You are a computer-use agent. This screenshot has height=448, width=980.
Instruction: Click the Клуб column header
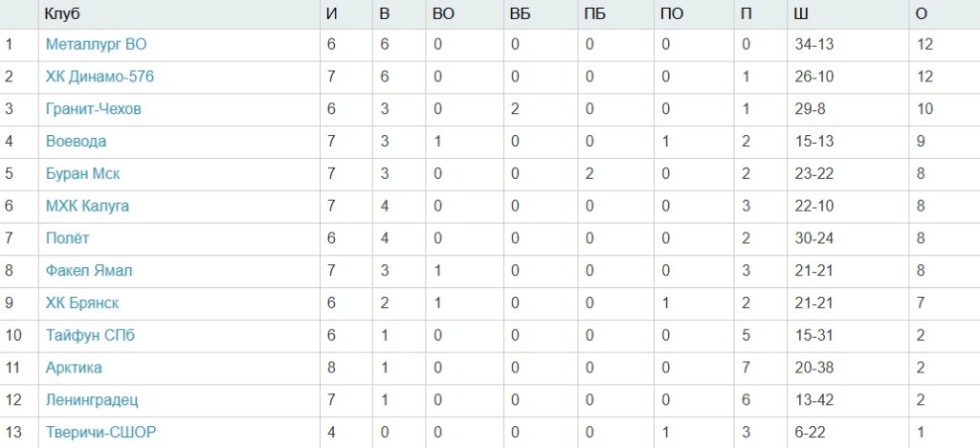pos(61,14)
